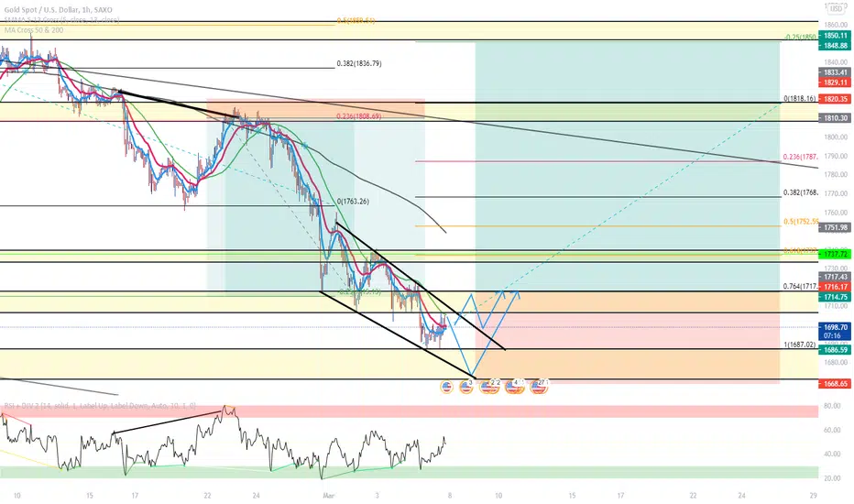The width and height of the screenshot is (854, 504).
Task: Select the 0.236(1808.69) Fibonacci level label
Action: point(359,116)
